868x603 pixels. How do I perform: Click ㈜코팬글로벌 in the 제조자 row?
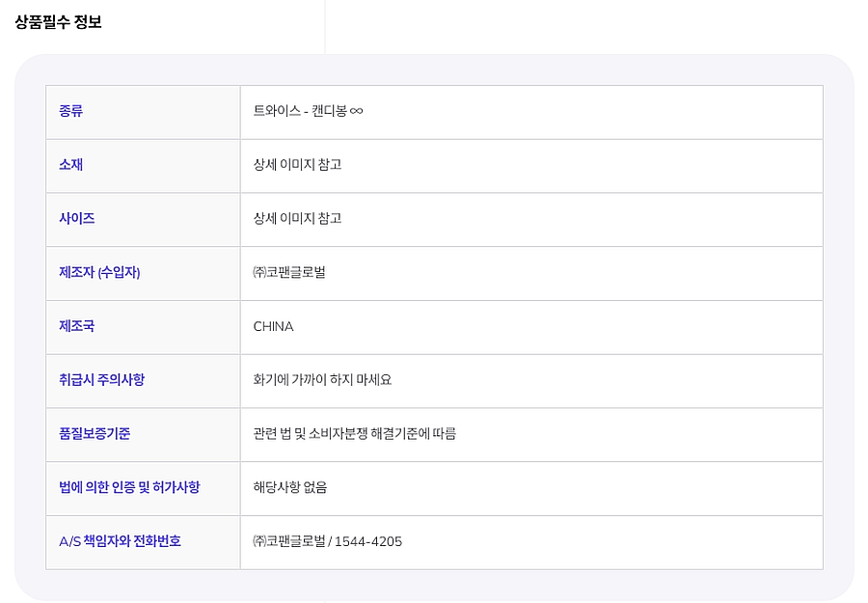coord(289,273)
